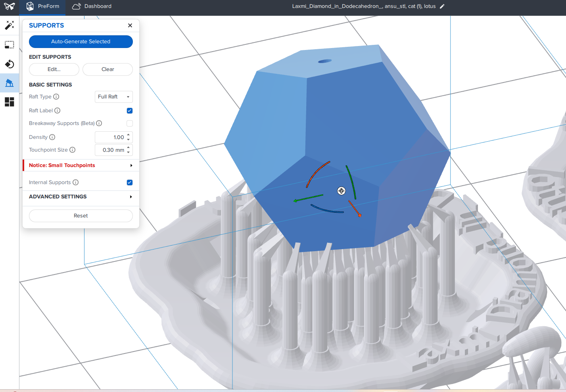Decrease the Touchpoint Size with down arrow
Screen dimensions: 566x392
[x=129, y=152]
